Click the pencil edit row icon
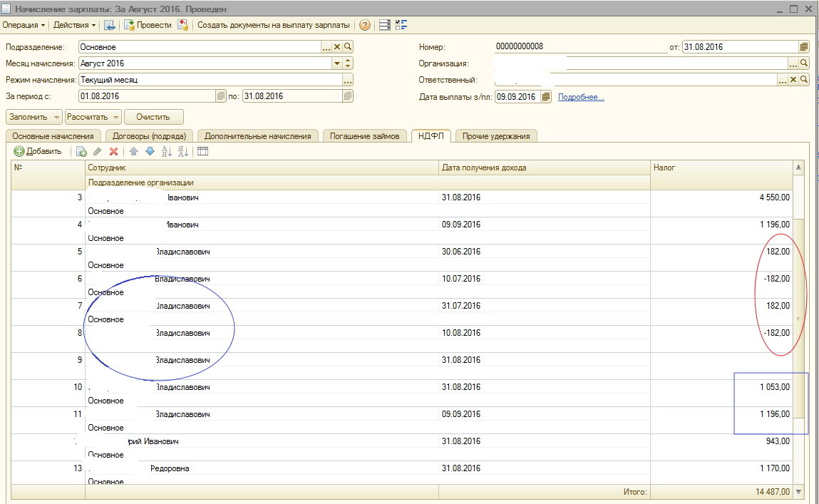The width and height of the screenshot is (819, 504). coord(98,151)
